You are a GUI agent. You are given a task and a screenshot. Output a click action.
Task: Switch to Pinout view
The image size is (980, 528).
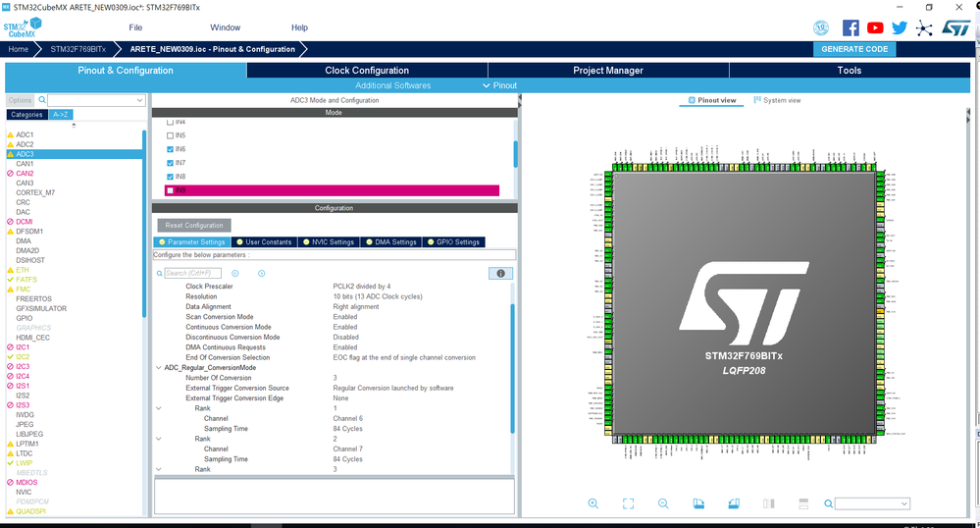pos(712,100)
